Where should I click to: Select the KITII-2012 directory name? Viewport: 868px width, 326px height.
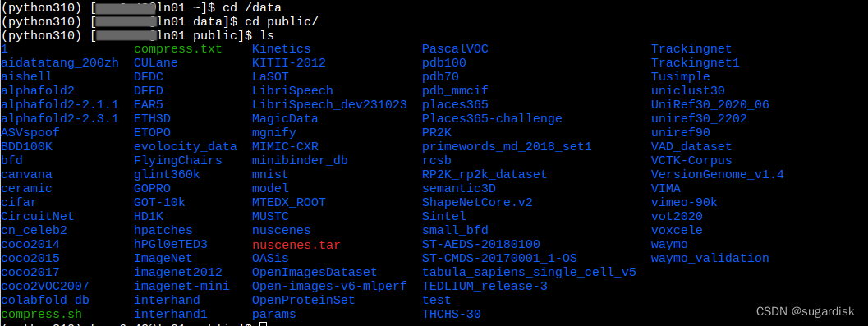click(x=288, y=63)
